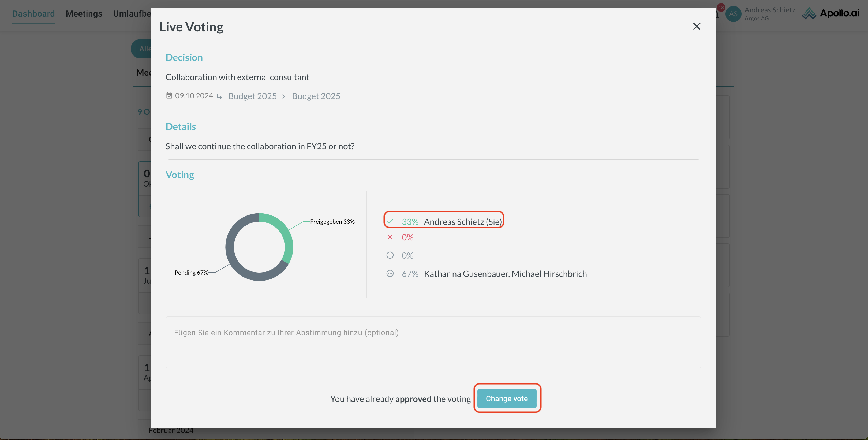This screenshot has width=868, height=440.
Task: Click the arrow icon after the date
Action: (x=219, y=97)
